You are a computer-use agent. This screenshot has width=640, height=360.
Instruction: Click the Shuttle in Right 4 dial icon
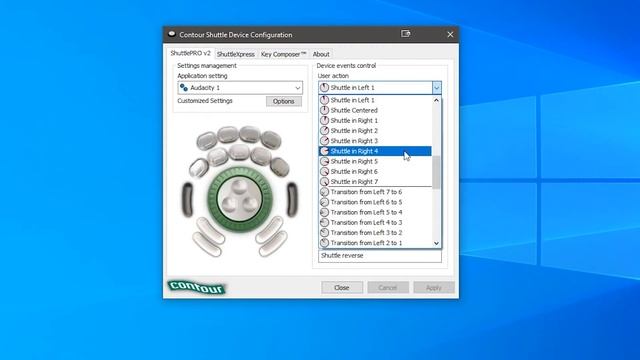coord(324,151)
